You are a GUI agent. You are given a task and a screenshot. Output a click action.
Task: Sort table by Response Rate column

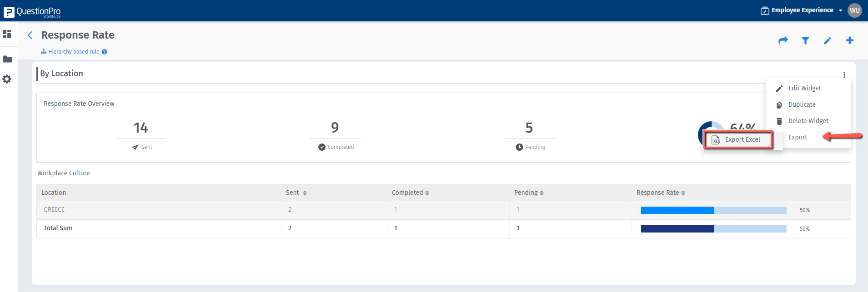point(683,193)
